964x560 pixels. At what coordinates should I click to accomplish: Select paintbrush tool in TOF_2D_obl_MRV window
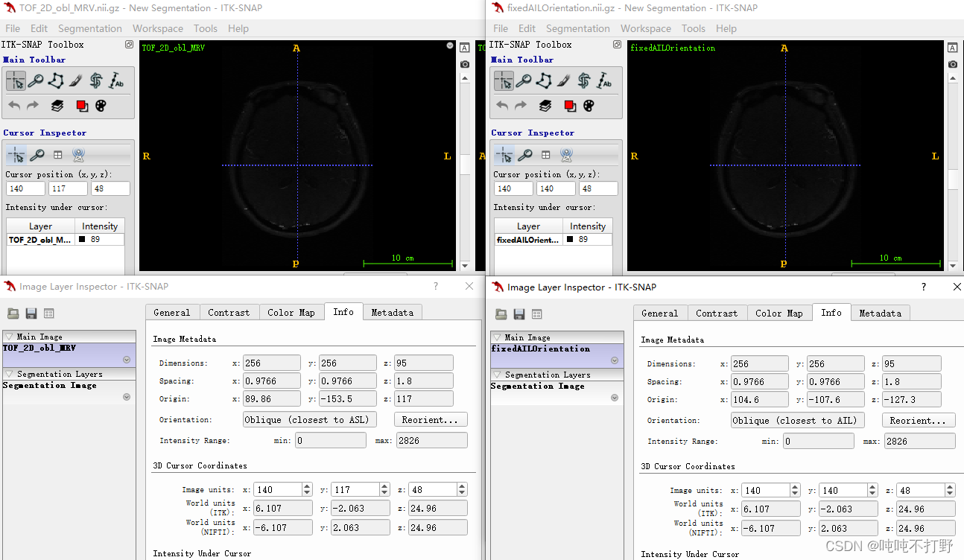76,81
